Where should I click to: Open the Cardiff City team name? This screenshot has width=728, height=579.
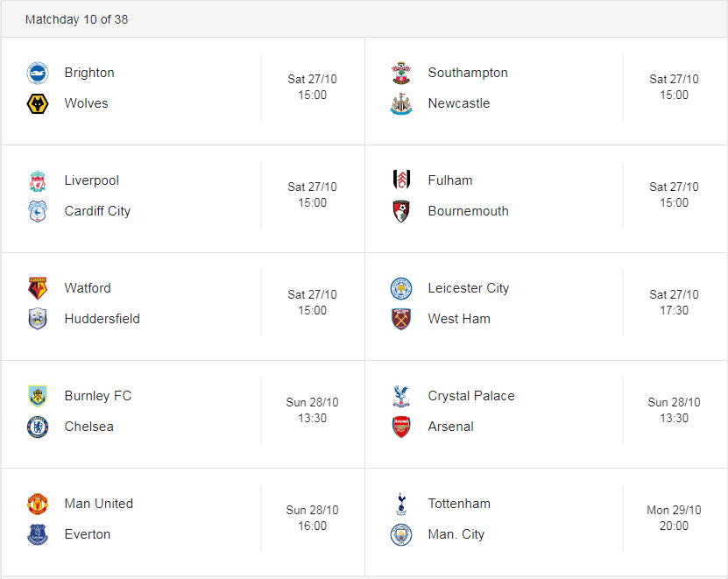click(97, 211)
